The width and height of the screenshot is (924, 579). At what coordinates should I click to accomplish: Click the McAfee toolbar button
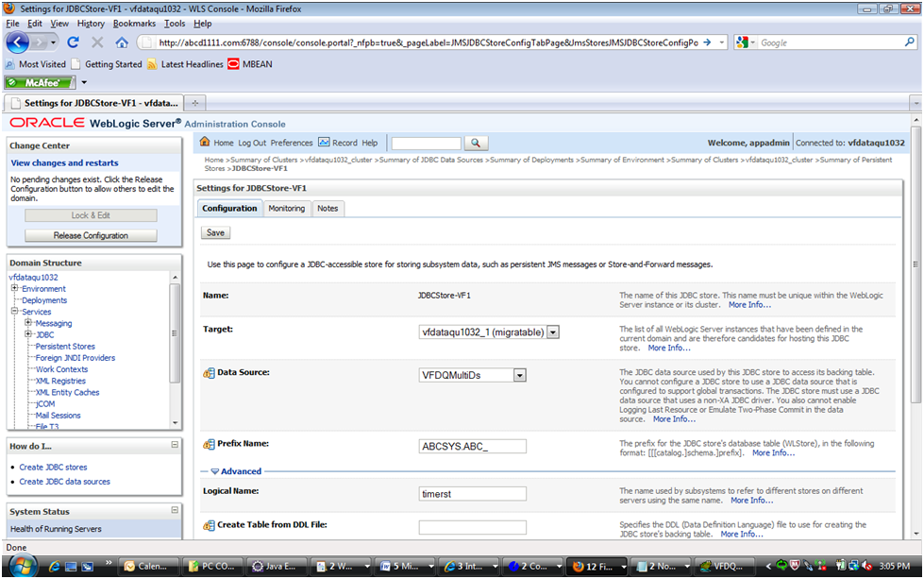pos(40,82)
